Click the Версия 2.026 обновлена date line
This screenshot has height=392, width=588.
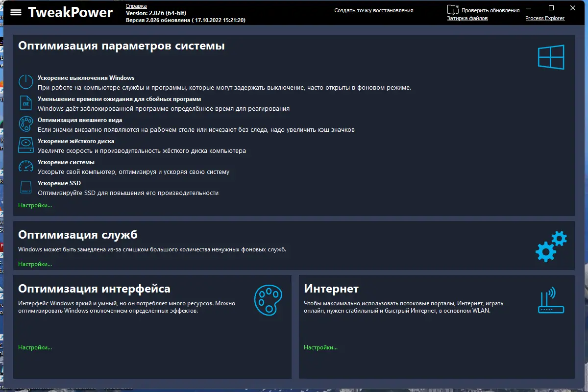[x=186, y=20]
